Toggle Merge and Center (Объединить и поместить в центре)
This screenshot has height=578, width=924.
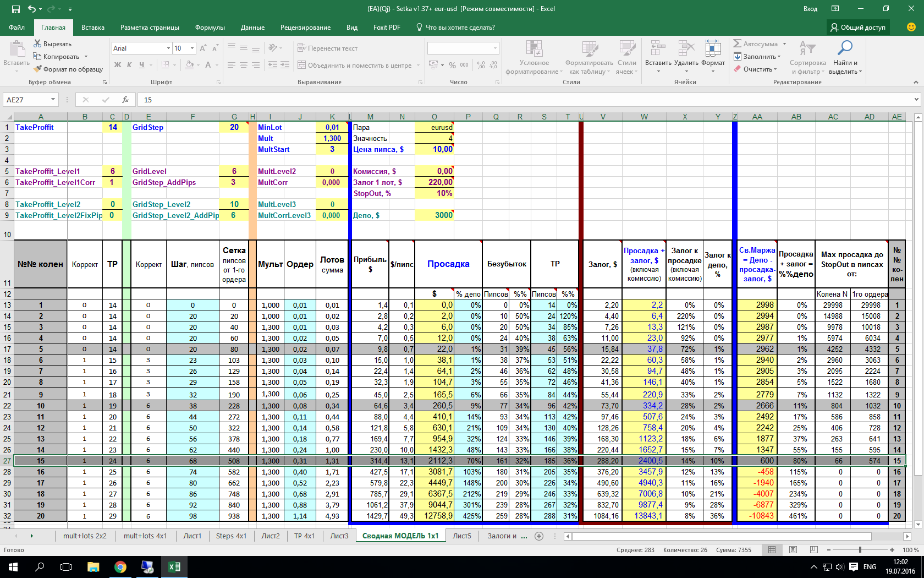coord(354,65)
